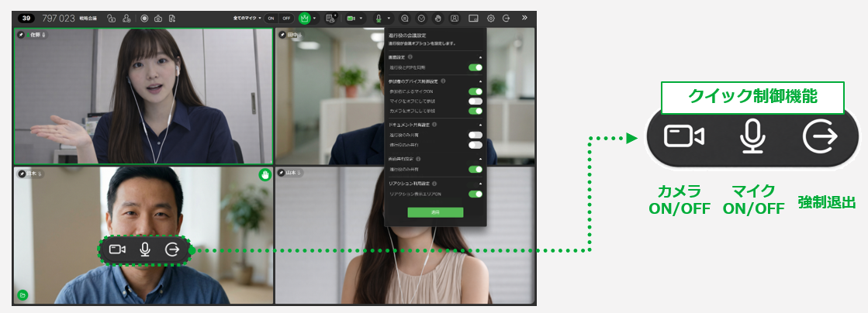Open the settings gear icon
The width and height of the screenshot is (868, 313).
pos(490,19)
